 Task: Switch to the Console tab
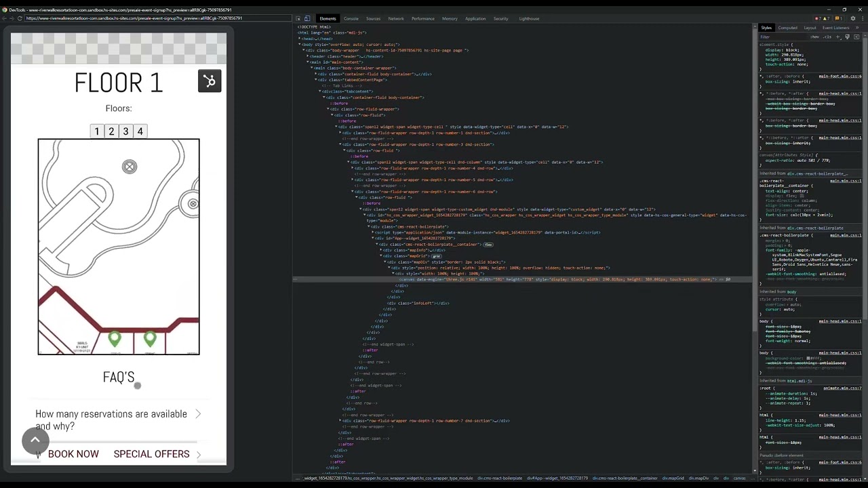[x=351, y=18]
